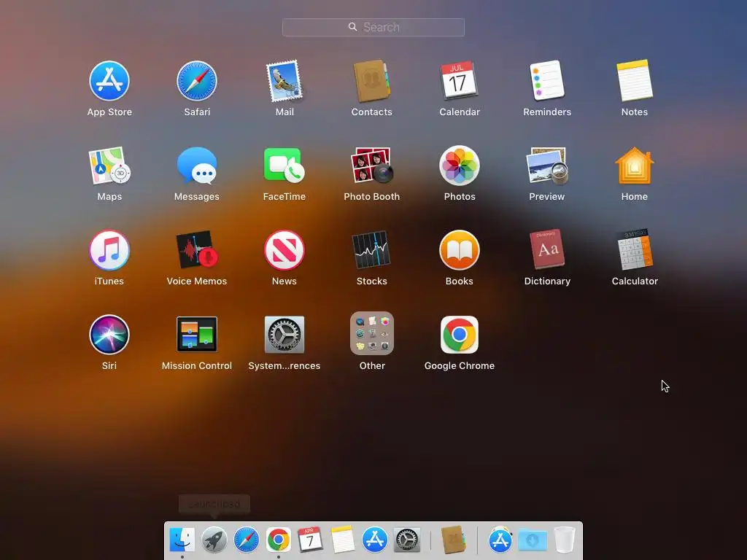Open the App Store Dock icon left of System Preferences

(x=374, y=540)
